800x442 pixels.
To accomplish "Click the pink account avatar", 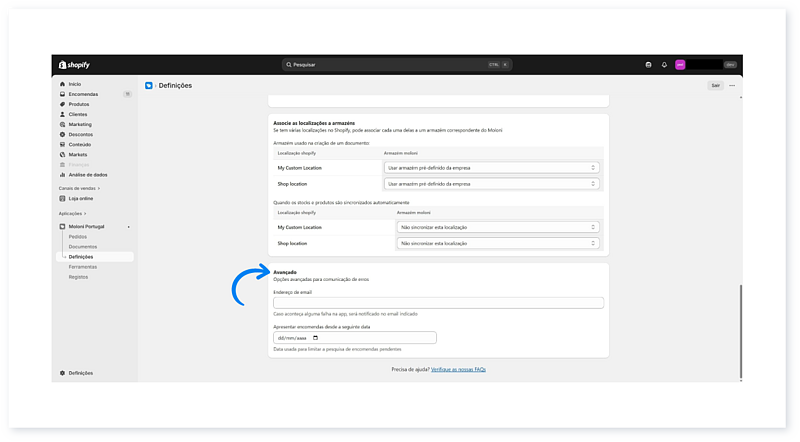I will click(x=680, y=64).
